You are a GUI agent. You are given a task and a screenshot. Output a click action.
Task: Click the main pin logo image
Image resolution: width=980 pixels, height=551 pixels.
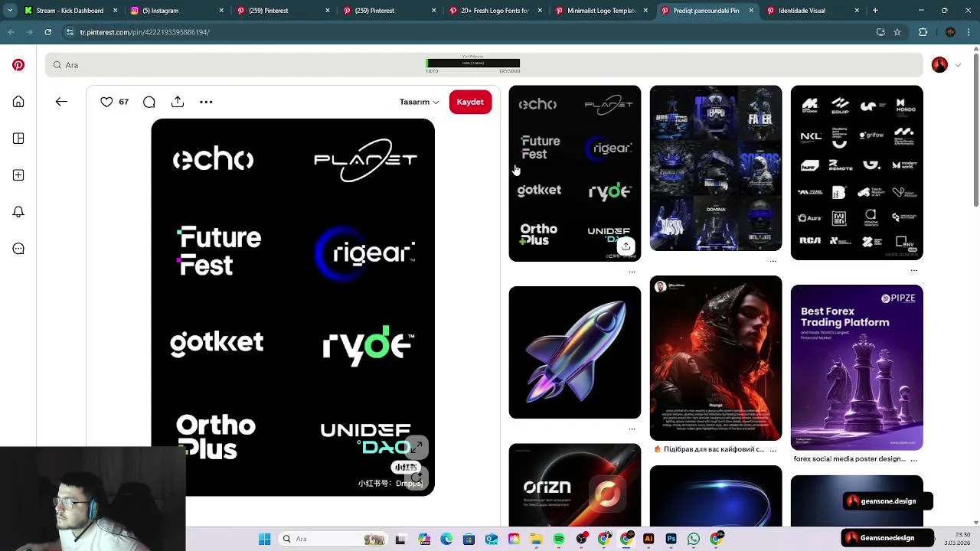(x=292, y=307)
